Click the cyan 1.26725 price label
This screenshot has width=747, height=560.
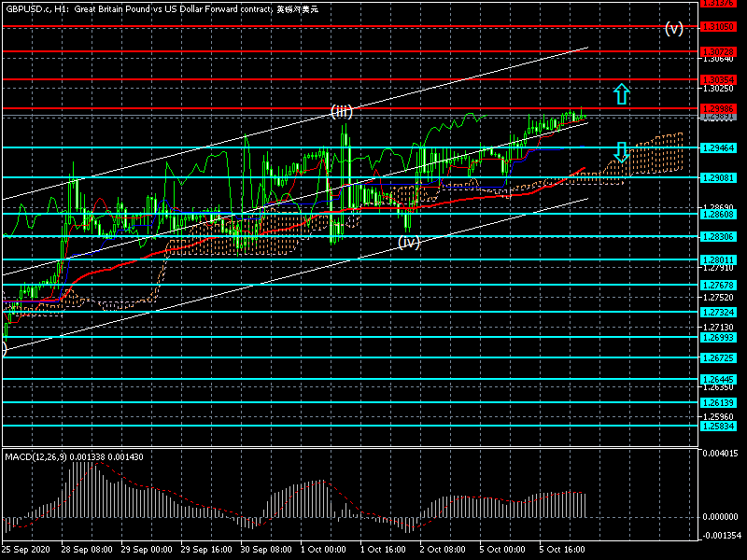(x=718, y=358)
